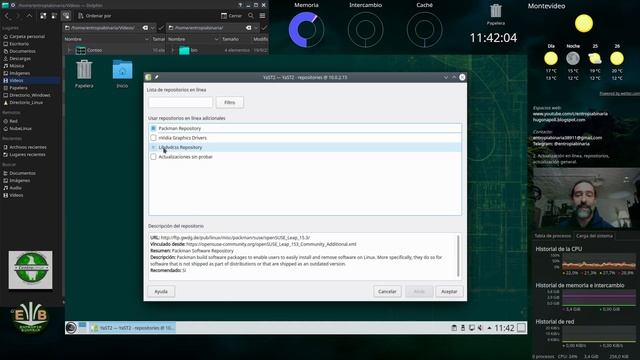The height and width of the screenshot is (360, 640).
Task: Select the bin folder icon in Dolphin
Action: point(184,50)
